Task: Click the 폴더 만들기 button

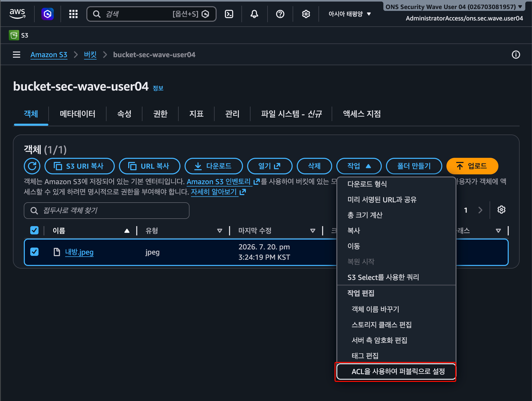Action: (414, 166)
